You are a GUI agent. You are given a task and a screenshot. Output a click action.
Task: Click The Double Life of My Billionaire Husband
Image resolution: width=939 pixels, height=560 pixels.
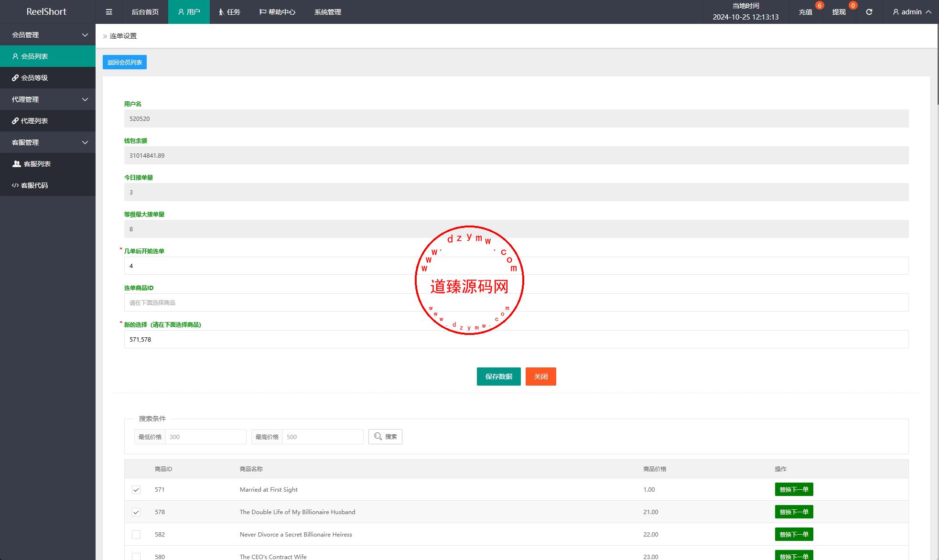click(x=297, y=512)
